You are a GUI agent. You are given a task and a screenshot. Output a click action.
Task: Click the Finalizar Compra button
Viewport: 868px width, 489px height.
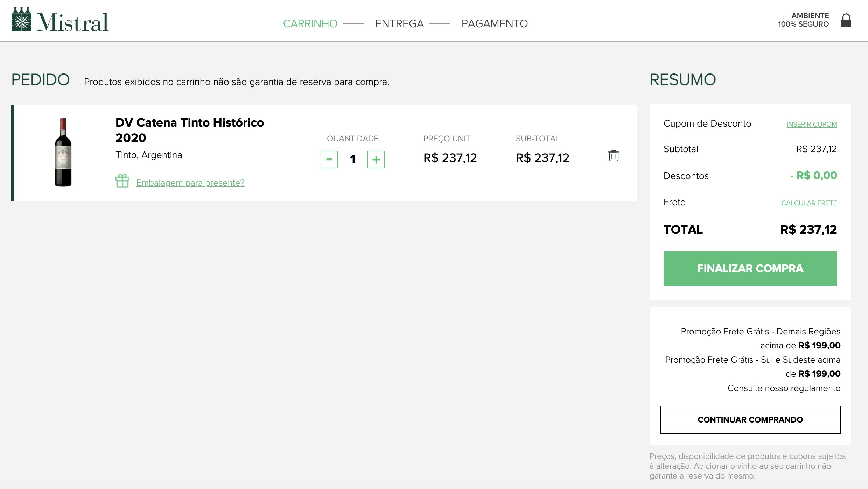[750, 269]
